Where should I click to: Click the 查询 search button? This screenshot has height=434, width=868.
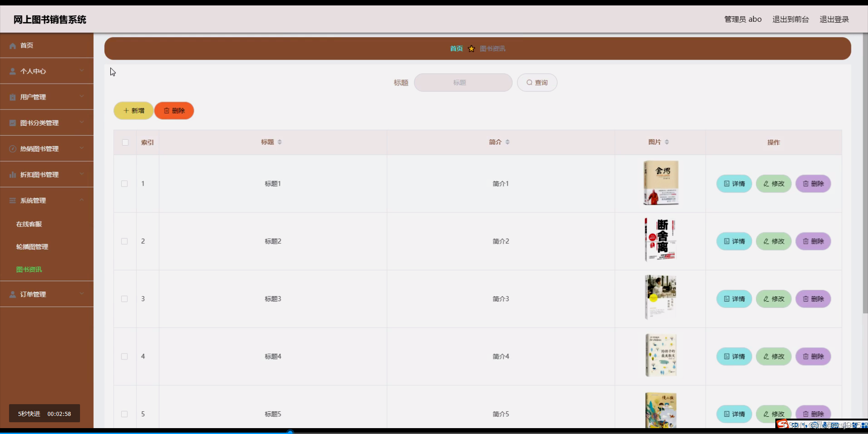click(x=537, y=83)
